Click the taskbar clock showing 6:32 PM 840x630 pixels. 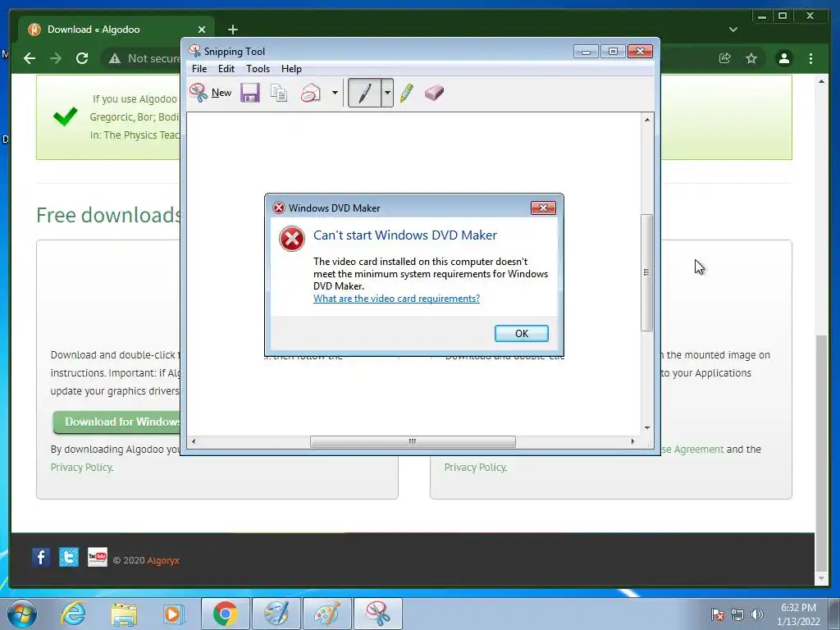coord(798,614)
